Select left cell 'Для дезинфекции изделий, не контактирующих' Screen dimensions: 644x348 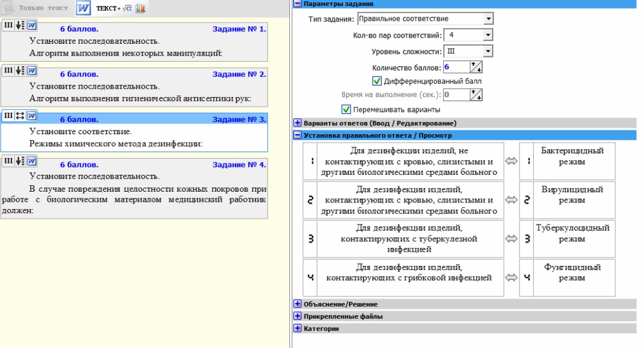coord(410,161)
